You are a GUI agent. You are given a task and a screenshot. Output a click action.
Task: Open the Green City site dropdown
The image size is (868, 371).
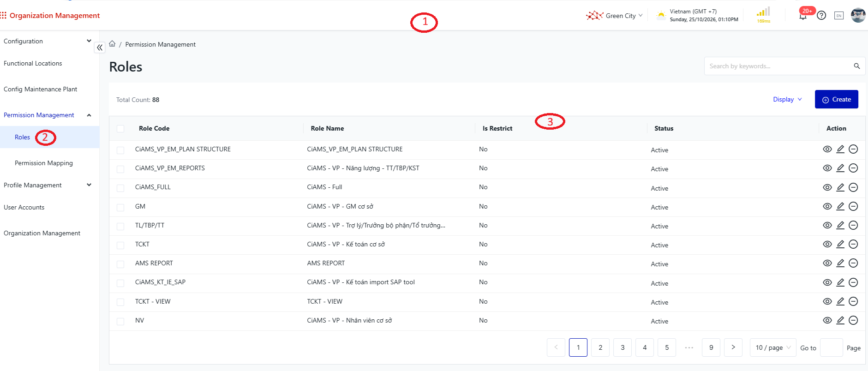[x=614, y=16]
